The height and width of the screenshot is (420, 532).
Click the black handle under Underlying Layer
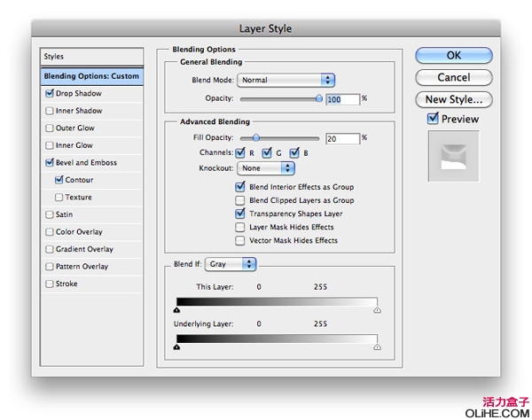177,347
